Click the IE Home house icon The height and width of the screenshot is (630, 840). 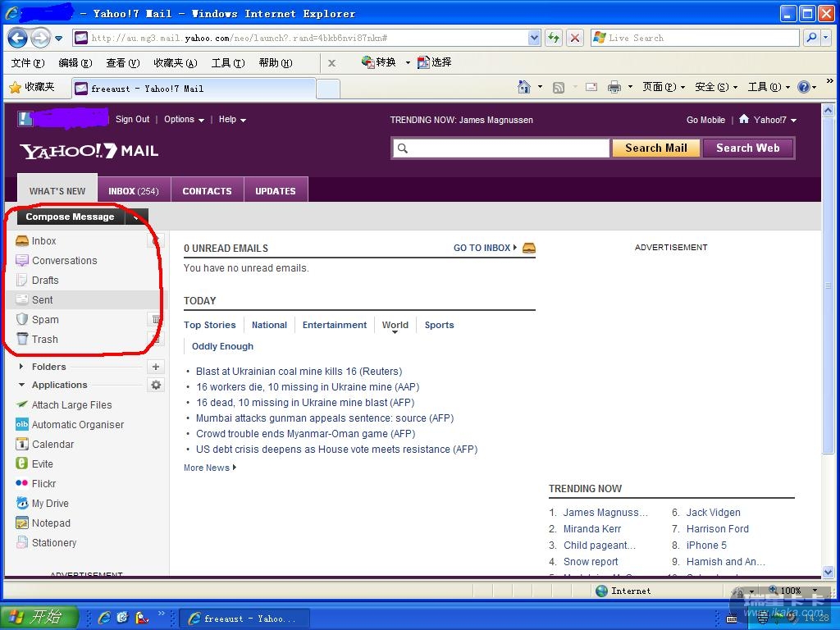[524, 87]
